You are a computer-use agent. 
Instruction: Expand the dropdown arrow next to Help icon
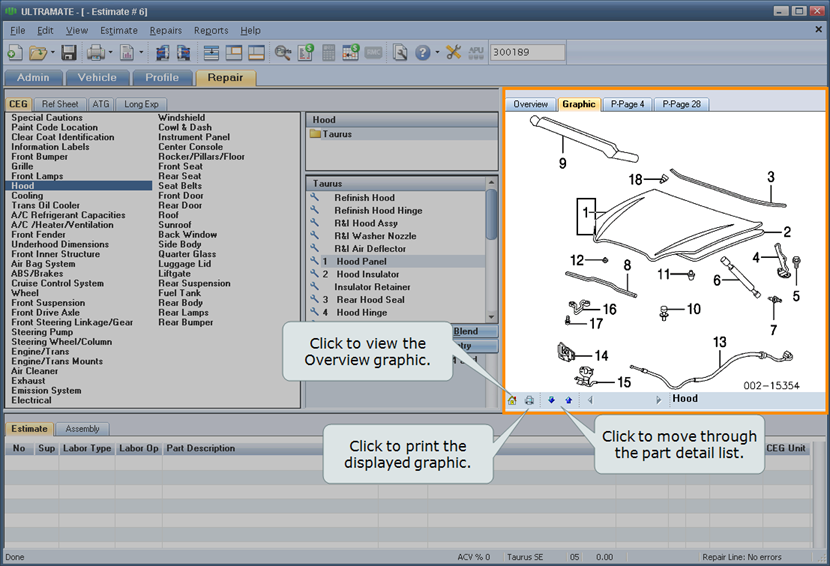click(x=436, y=52)
